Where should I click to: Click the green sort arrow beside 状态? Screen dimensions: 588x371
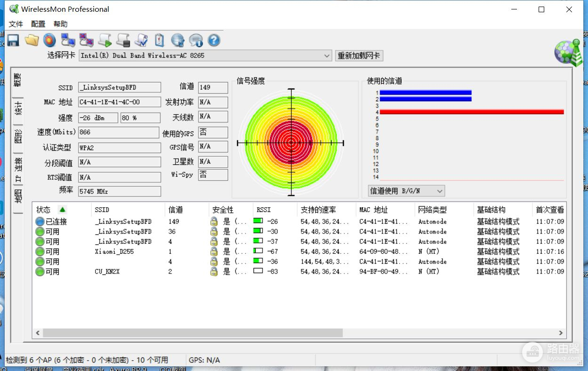pos(62,210)
